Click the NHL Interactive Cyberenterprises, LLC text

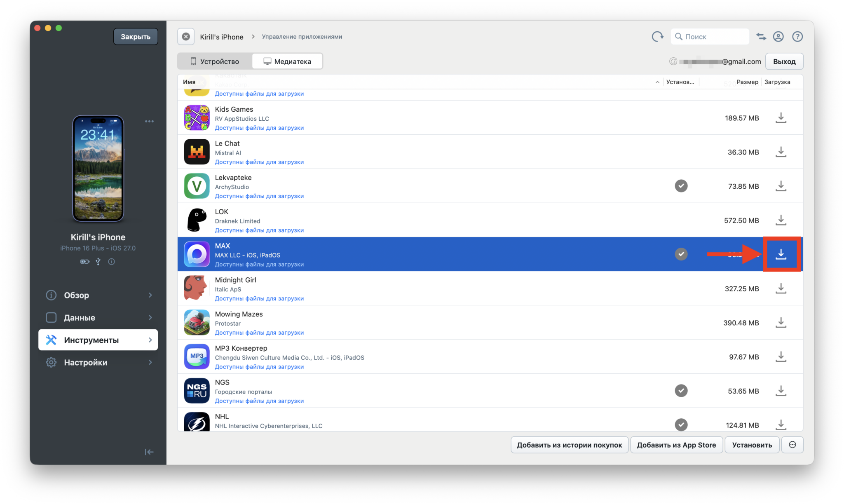point(268,426)
